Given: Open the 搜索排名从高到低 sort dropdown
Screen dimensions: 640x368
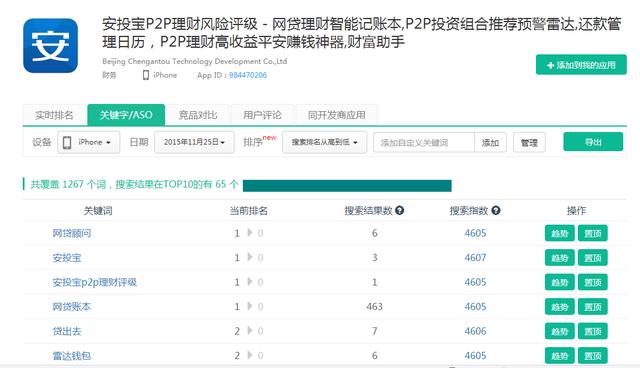Looking at the screenshot, I should 324,142.
